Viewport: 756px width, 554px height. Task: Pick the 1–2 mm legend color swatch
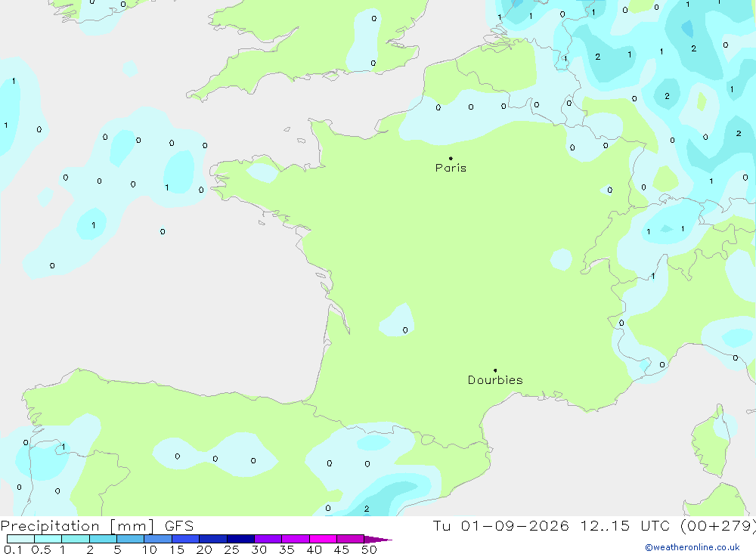76,539
